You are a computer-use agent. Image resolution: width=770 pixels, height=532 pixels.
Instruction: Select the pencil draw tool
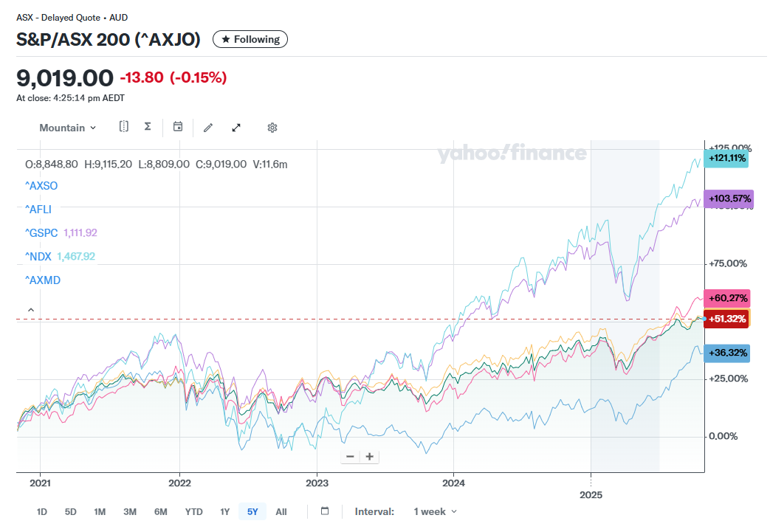[x=208, y=128]
